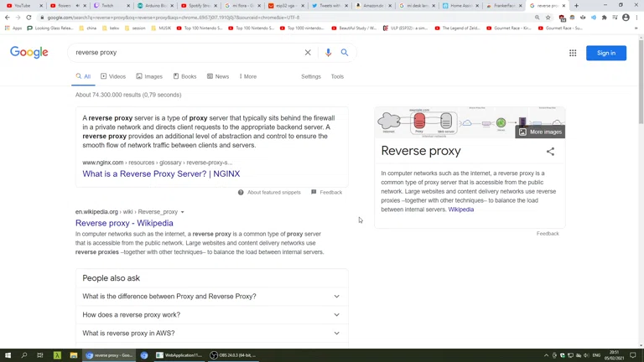The height and width of the screenshot is (362, 644).
Task: Click More images on the diagram thumbnail
Action: [541, 132]
